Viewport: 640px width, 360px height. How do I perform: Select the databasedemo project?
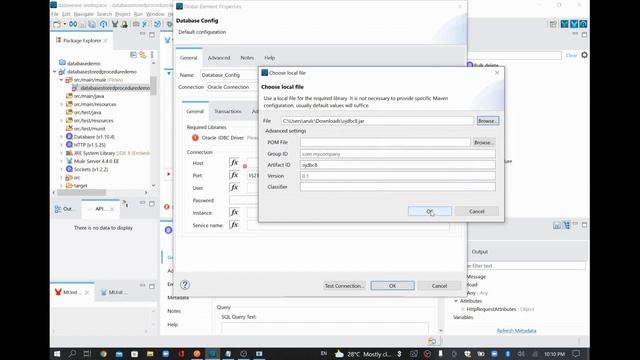pos(83,64)
